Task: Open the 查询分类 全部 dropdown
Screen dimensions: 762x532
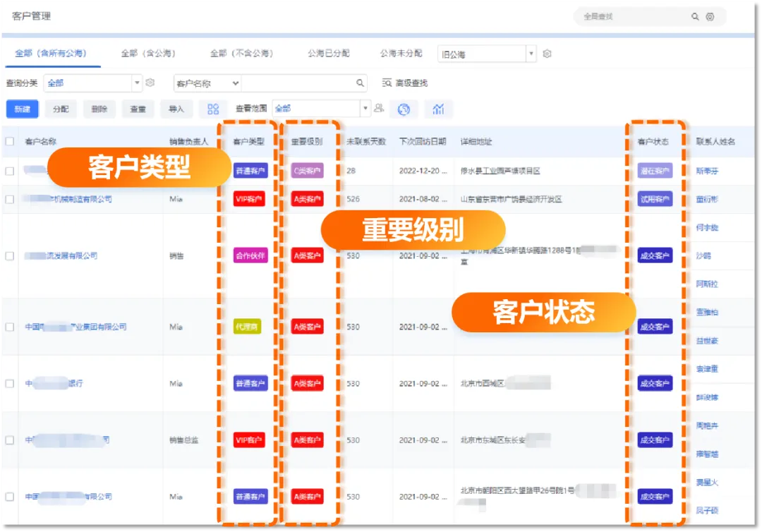Action: (x=137, y=83)
